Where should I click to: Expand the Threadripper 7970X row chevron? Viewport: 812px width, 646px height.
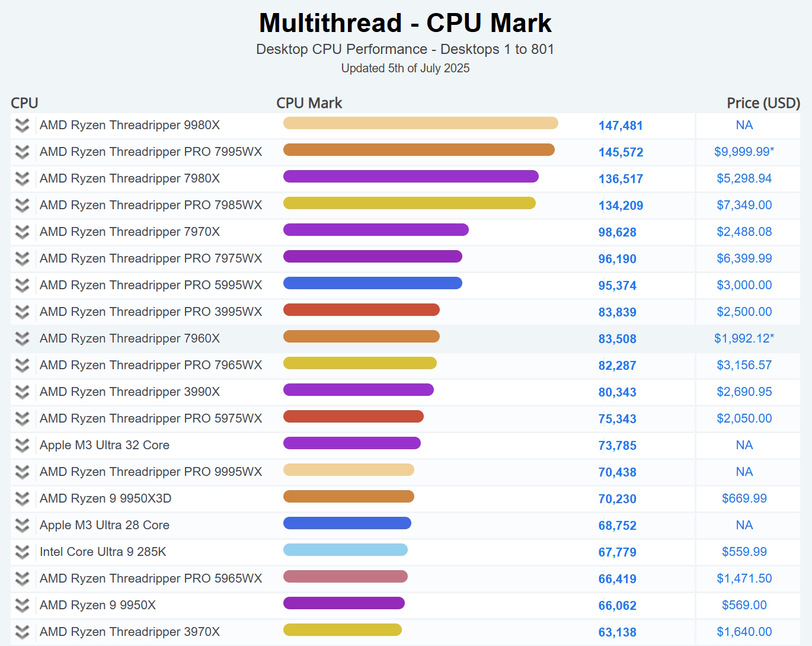point(22,232)
